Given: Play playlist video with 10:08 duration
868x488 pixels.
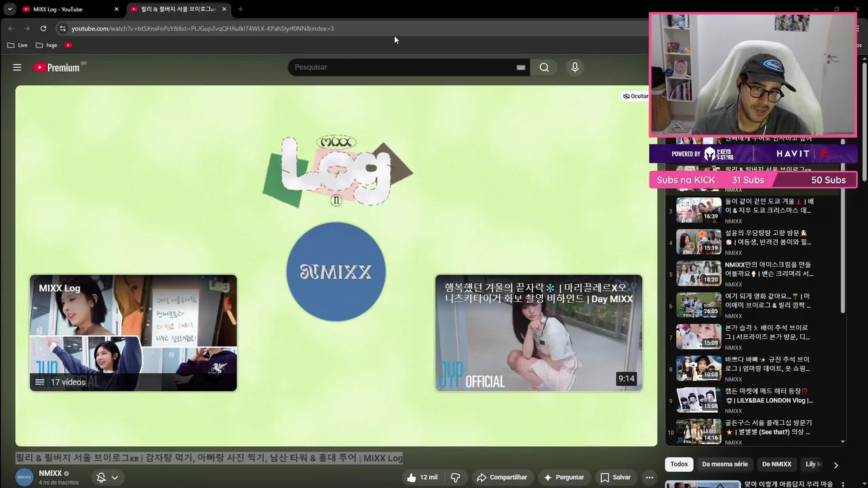Looking at the screenshot, I should point(698,369).
